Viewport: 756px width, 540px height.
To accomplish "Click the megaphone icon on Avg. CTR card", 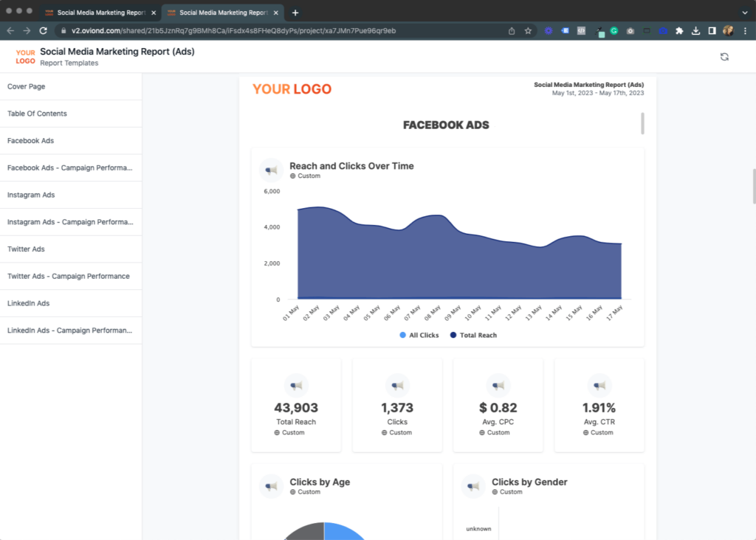I will tap(599, 385).
